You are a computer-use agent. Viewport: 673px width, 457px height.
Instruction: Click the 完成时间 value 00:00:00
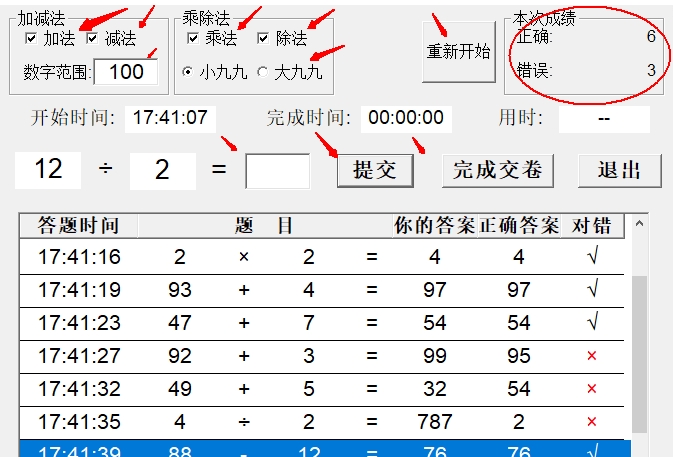406,118
